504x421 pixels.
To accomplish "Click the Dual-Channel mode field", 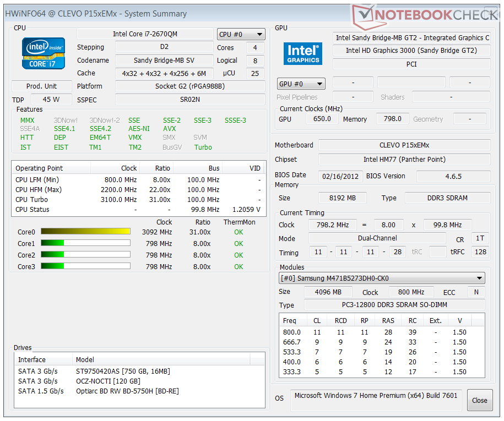I will (377, 238).
